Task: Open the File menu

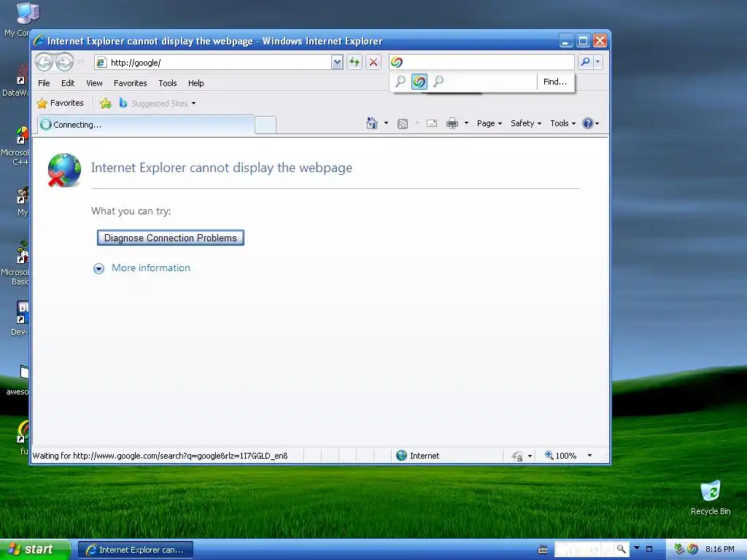Action: point(44,83)
